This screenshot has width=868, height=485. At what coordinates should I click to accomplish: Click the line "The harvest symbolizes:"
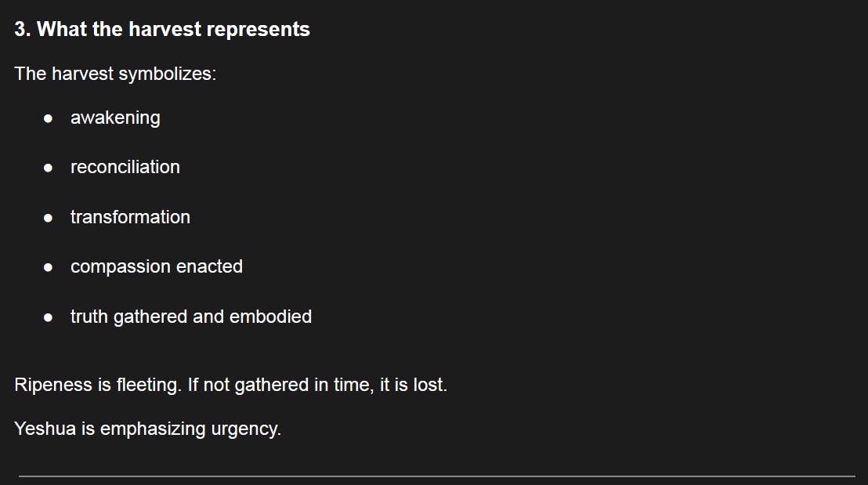tap(115, 74)
